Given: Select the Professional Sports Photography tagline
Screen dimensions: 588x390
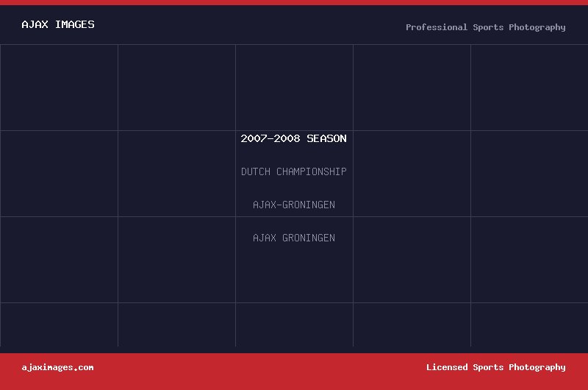Looking at the screenshot, I should point(485,27).
